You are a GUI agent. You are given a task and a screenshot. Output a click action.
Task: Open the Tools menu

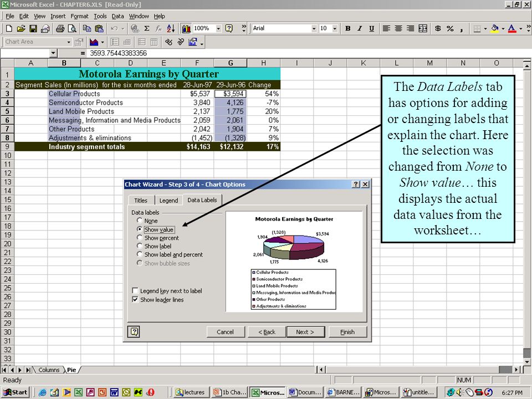tap(100, 16)
